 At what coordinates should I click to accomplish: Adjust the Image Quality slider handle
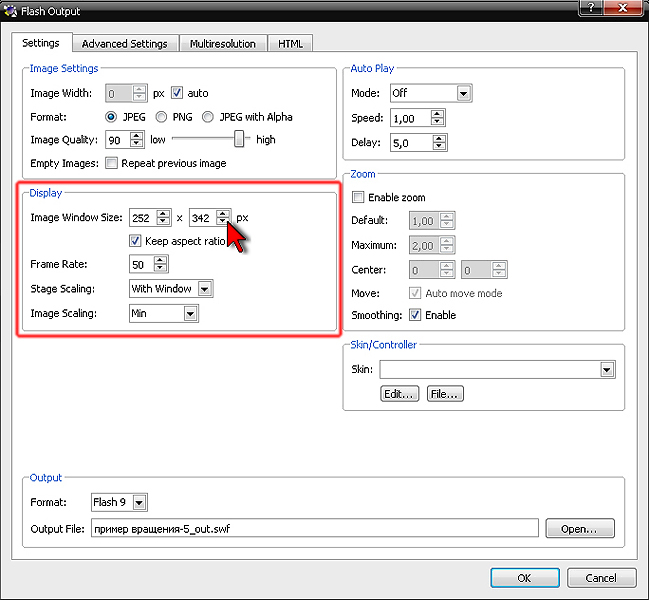pyautogui.click(x=239, y=139)
